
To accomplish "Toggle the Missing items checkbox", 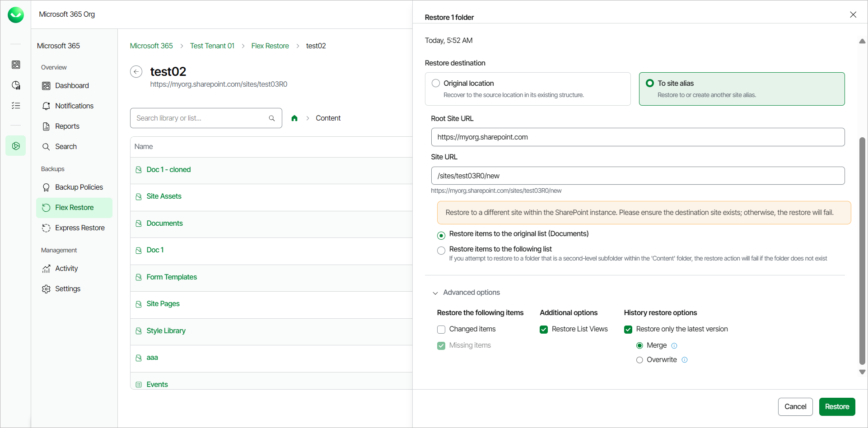I will (441, 346).
